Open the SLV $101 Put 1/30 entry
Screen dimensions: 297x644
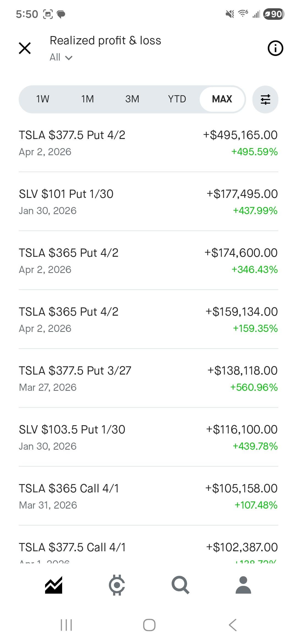point(148,202)
